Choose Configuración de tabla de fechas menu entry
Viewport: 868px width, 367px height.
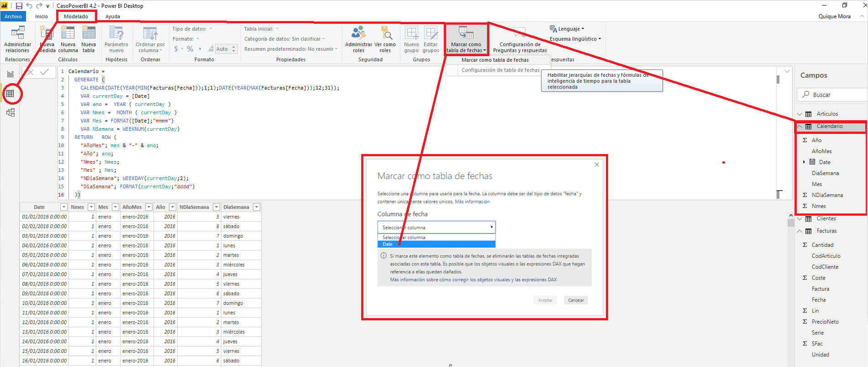coord(500,70)
